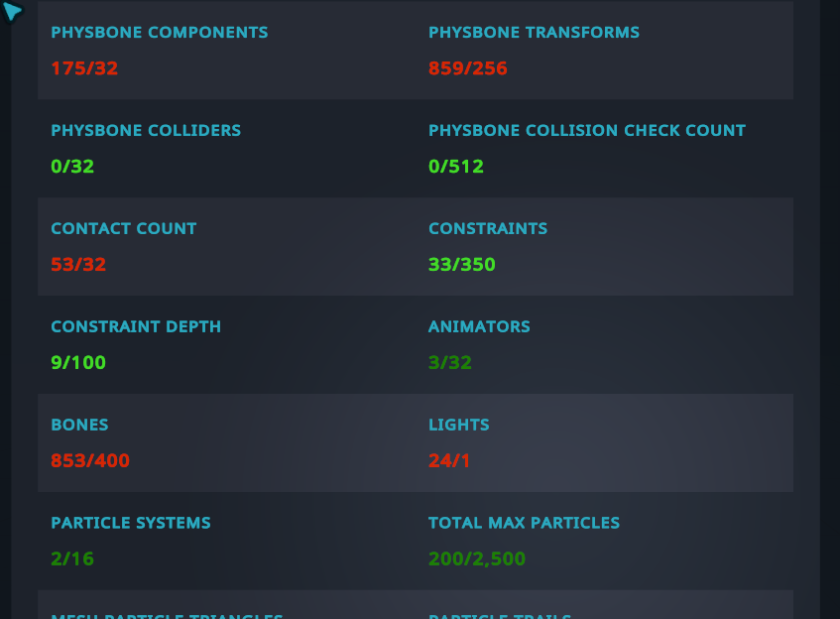The height and width of the screenshot is (619, 840).
Task: Click the 853/400 bones value
Action: click(x=90, y=461)
